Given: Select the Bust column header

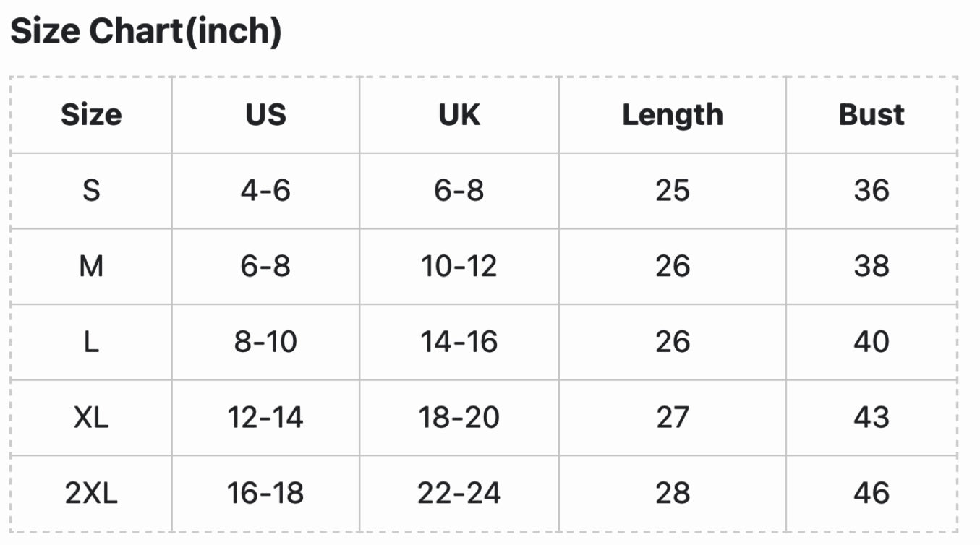Looking at the screenshot, I should [x=872, y=115].
